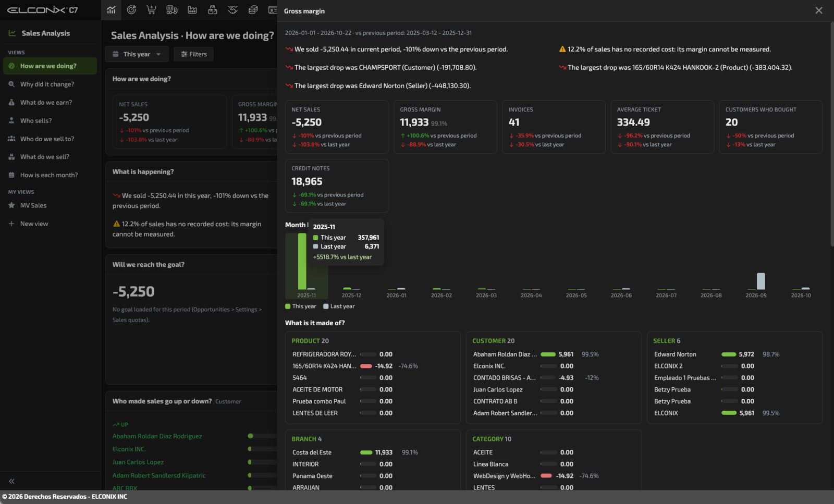Click the Average Ticket card showing 334.49
This screenshot has height=504, width=834.
click(662, 127)
